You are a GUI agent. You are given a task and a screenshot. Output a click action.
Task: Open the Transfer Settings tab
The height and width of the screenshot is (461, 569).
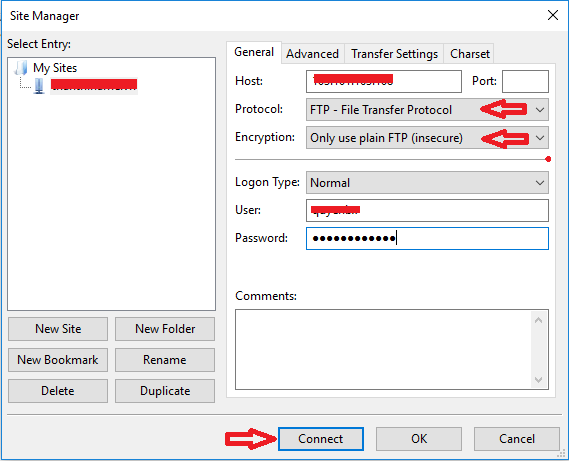(x=394, y=54)
